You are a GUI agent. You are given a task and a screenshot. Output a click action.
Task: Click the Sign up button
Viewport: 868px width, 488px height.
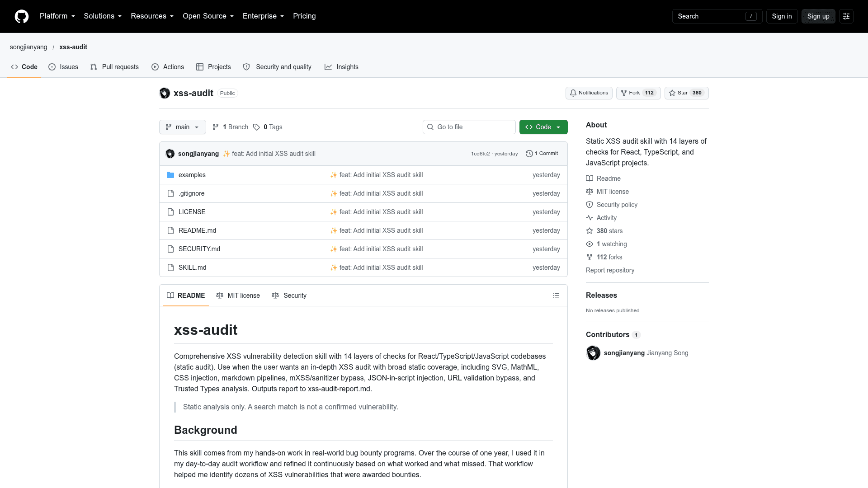(818, 16)
